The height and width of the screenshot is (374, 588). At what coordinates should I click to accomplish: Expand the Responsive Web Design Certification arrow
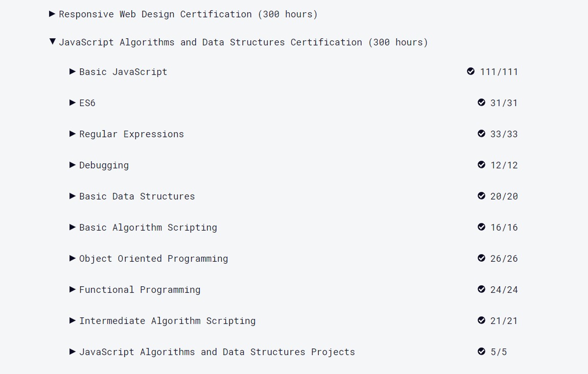52,14
